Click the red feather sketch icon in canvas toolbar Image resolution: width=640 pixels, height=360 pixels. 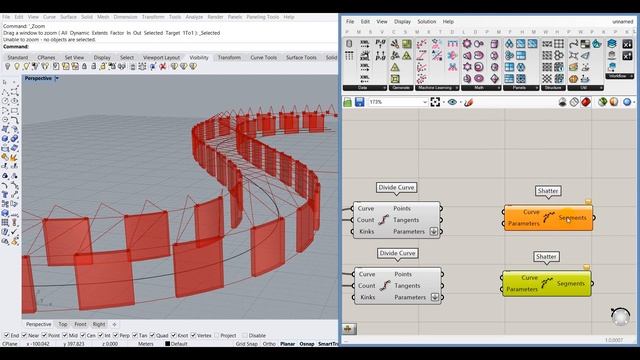pyautogui.click(x=469, y=102)
